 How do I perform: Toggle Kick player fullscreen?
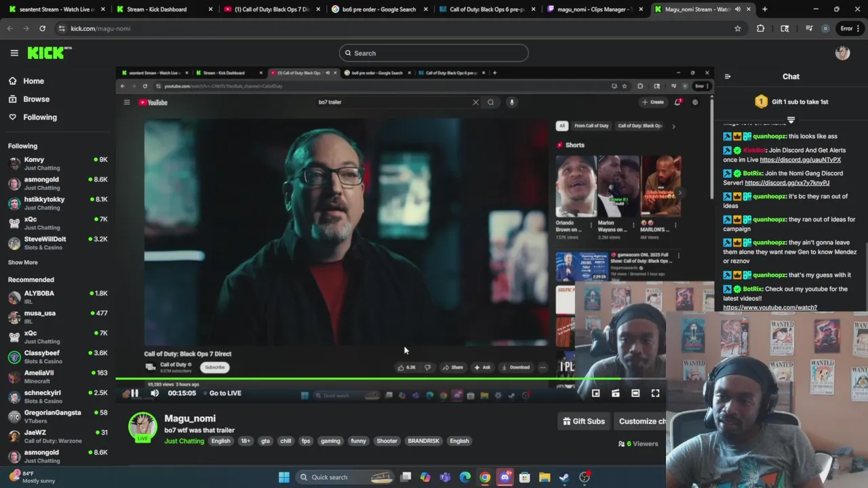[x=655, y=393]
